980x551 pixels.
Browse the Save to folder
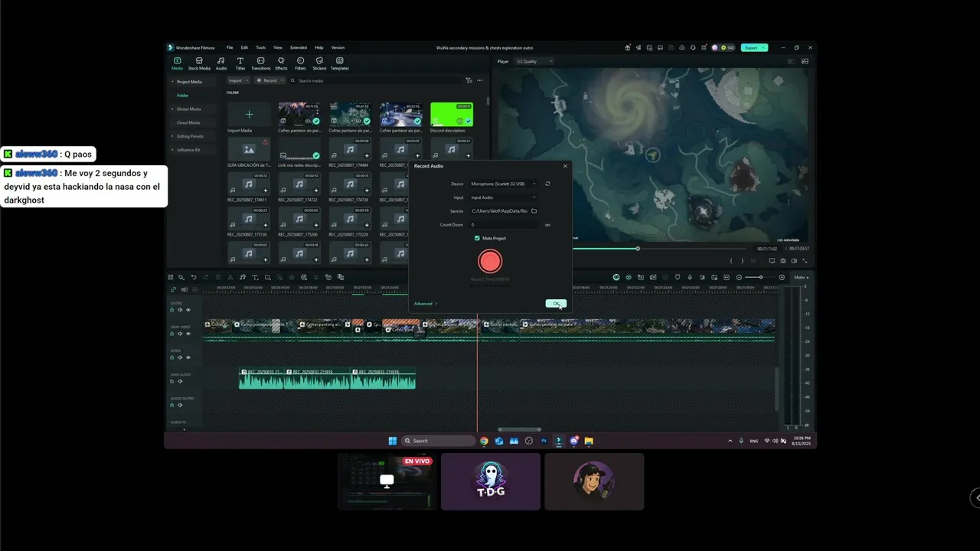[534, 210]
